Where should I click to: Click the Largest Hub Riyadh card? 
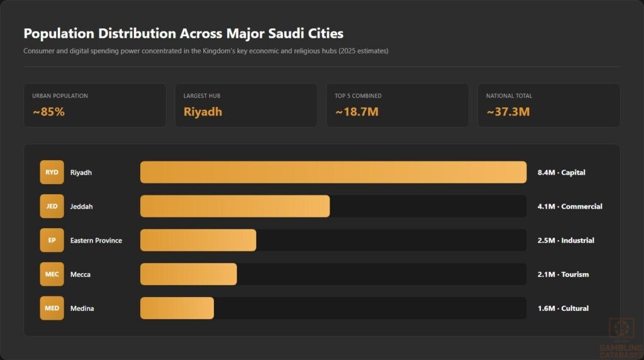click(246, 106)
